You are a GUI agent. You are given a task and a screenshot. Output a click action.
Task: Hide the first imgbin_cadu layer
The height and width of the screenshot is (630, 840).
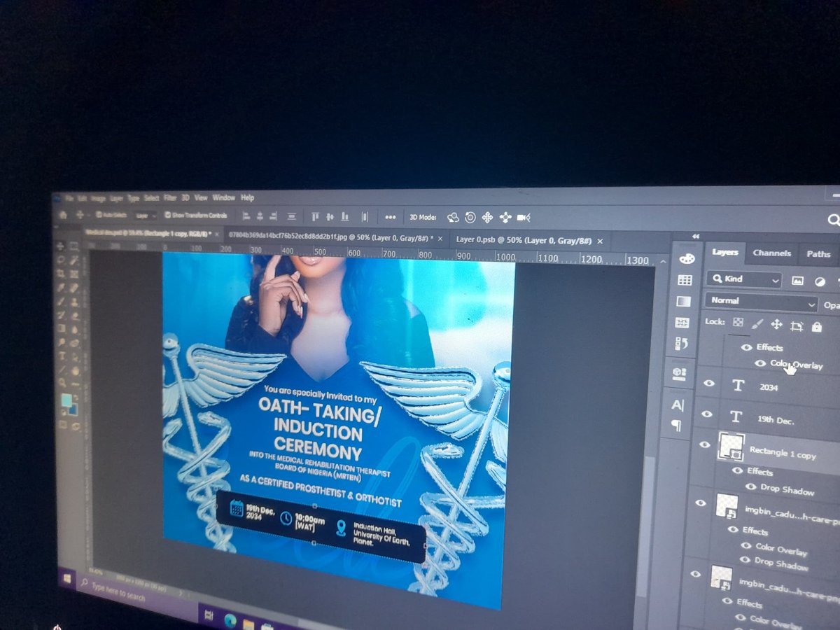[701, 503]
